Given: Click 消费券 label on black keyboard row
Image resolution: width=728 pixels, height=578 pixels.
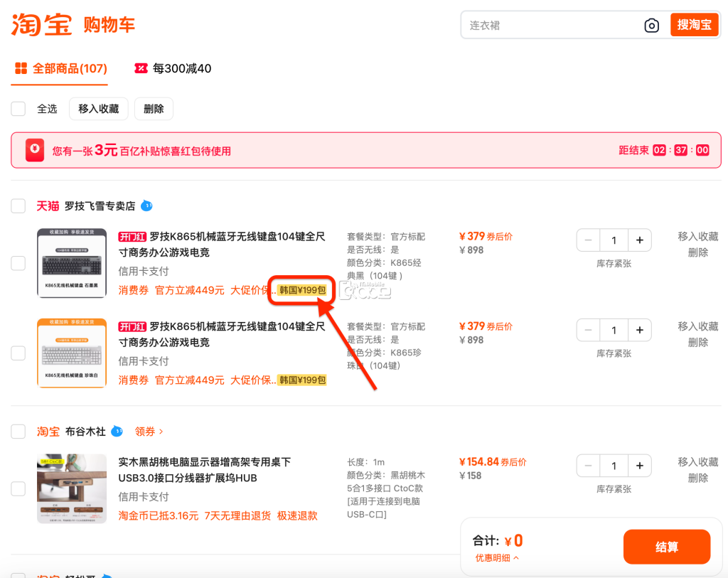Looking at the screenshot, I should click(x=133, y=291).
